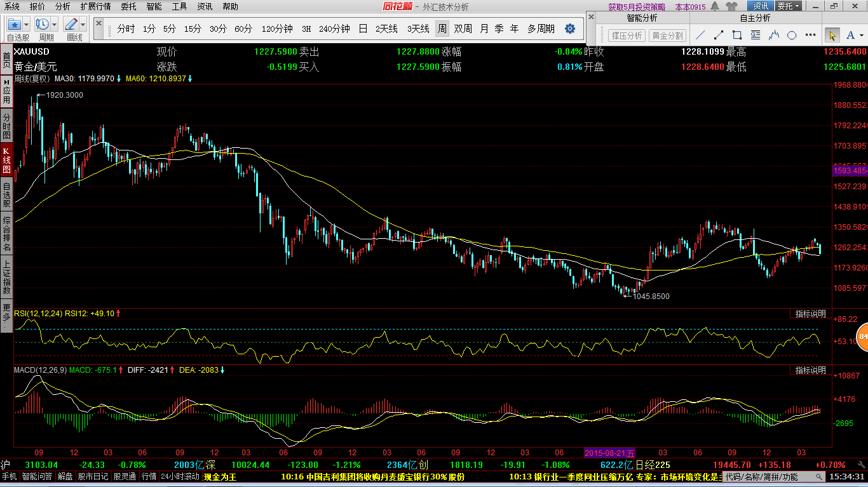The width and height of the screenshot is (868, 487).
Task: Click arrow next to MA60 value
Action: (x=190, y=79)
